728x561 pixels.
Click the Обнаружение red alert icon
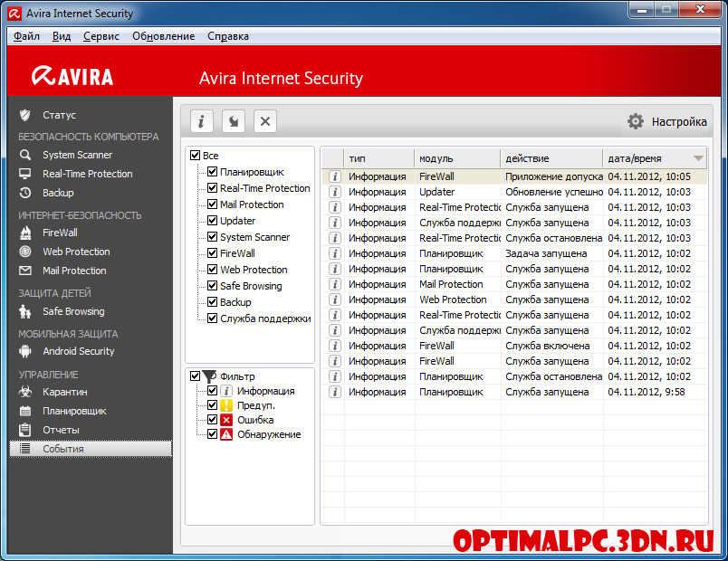[x=226, y=434]
